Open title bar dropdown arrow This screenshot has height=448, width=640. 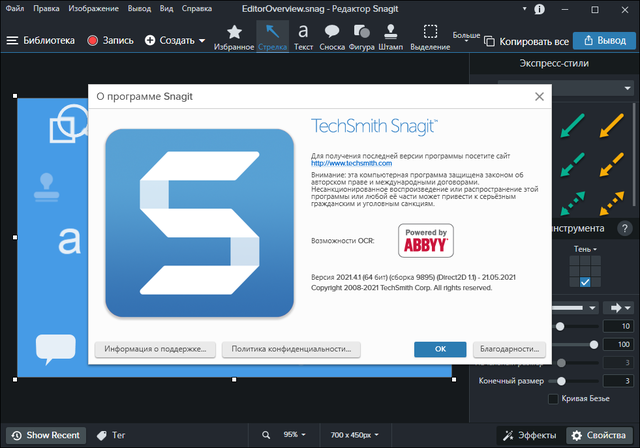click(524, 9)
